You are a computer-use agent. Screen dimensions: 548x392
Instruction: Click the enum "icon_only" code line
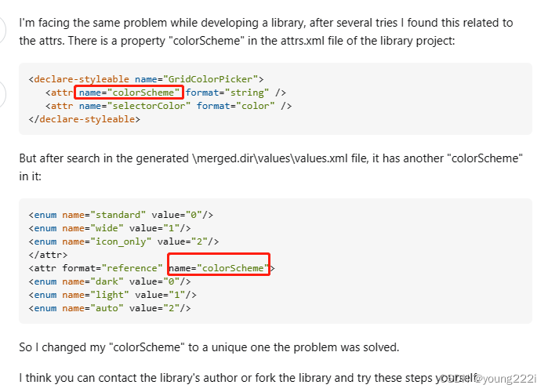pos(123,241)
